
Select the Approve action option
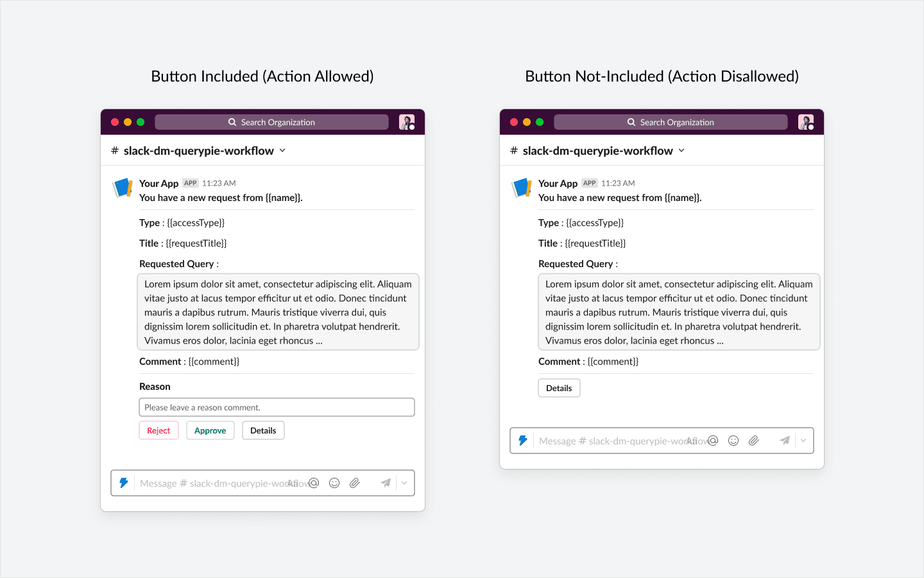pyautogui.click(x=210, y=430)
